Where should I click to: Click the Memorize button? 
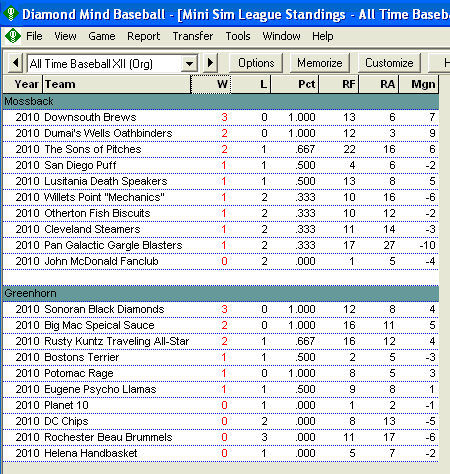[320, 63]
